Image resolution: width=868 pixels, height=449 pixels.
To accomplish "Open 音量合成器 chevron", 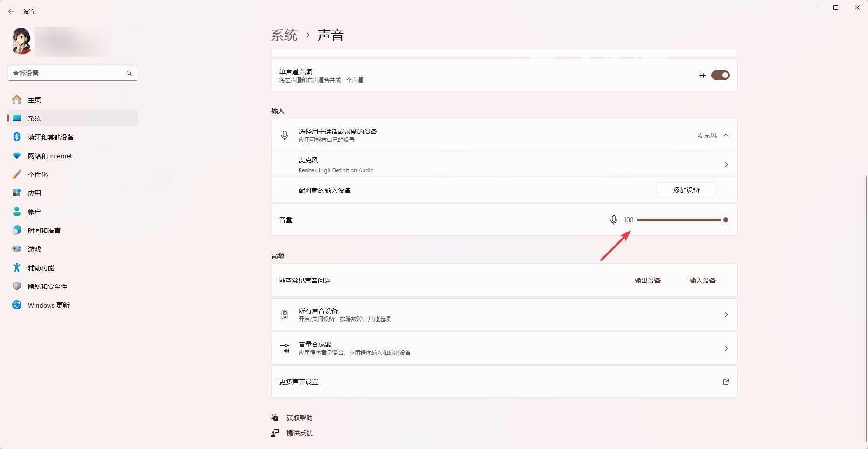I will [726, 348].
